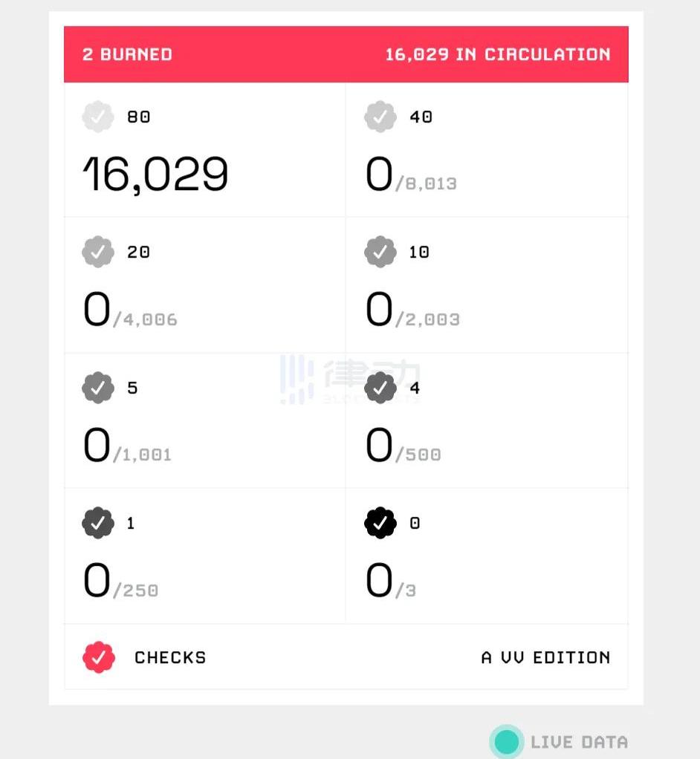Click the 0/8,013 count
Screen dimensions: 700x759
pos(411,177)
